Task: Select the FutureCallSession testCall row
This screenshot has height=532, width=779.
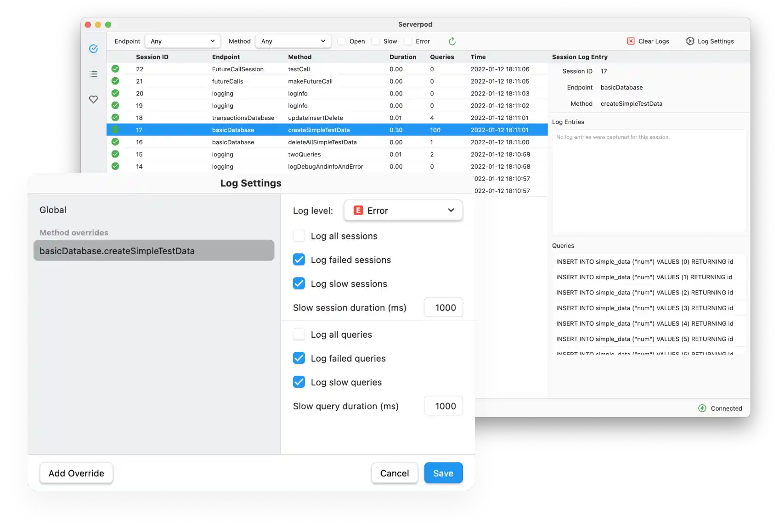Action: click(x=327, y=69)
